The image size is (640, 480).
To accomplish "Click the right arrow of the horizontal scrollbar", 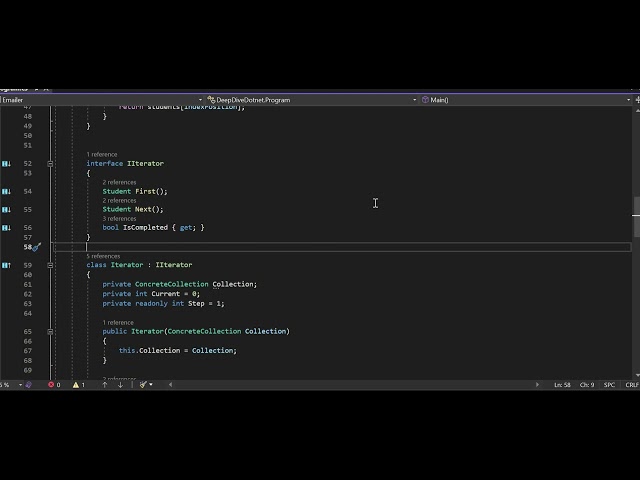I will [x=537, y=384].
